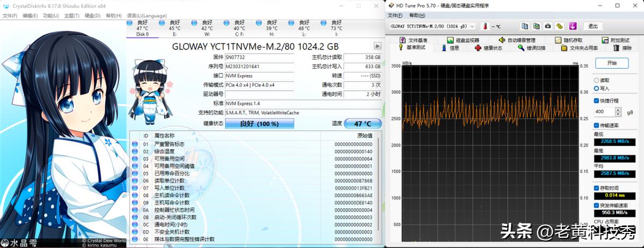This screenshot has width=644, height=248.
Task: Increase short stroke gB value with spinner
Action: 618,110
